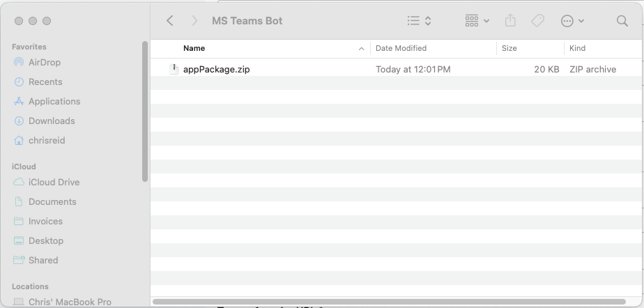644x308 pixels.
Task: Open the list view switcher
Action: [x=420, y=21]
